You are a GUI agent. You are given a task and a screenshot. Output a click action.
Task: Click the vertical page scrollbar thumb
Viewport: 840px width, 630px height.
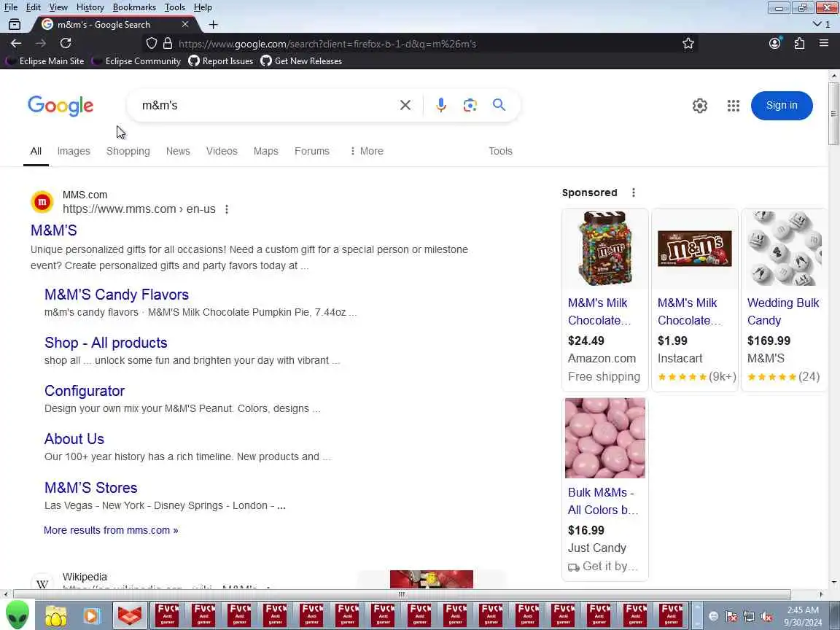[833, 114]
